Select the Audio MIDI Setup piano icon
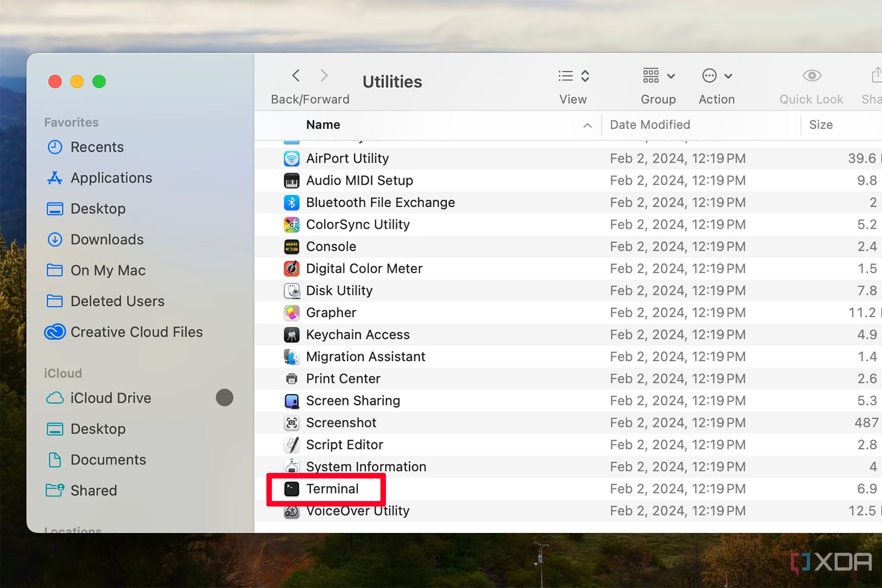Image resolution: width=882 pixels, height=588 pixels. click(291, 181)
